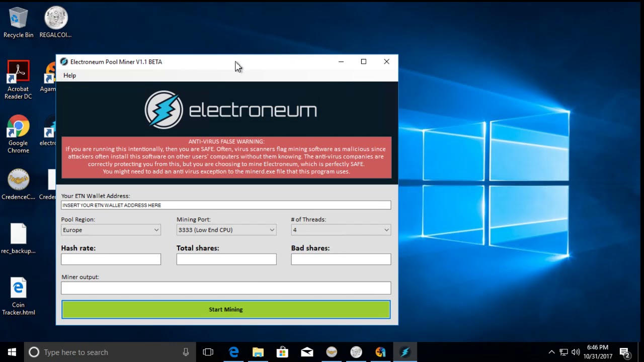
Task: Open the Windows Start menu
Action: [x=12, y=352]
